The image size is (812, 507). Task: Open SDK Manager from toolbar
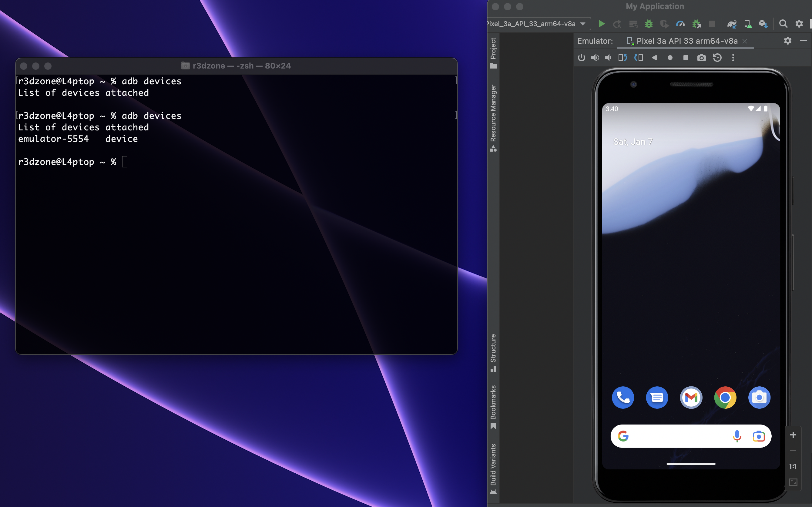click(763, 24)
